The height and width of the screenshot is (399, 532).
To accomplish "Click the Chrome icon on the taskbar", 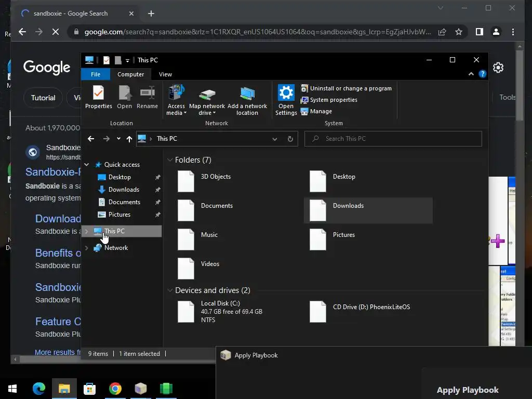I will [x=115, y=389].
